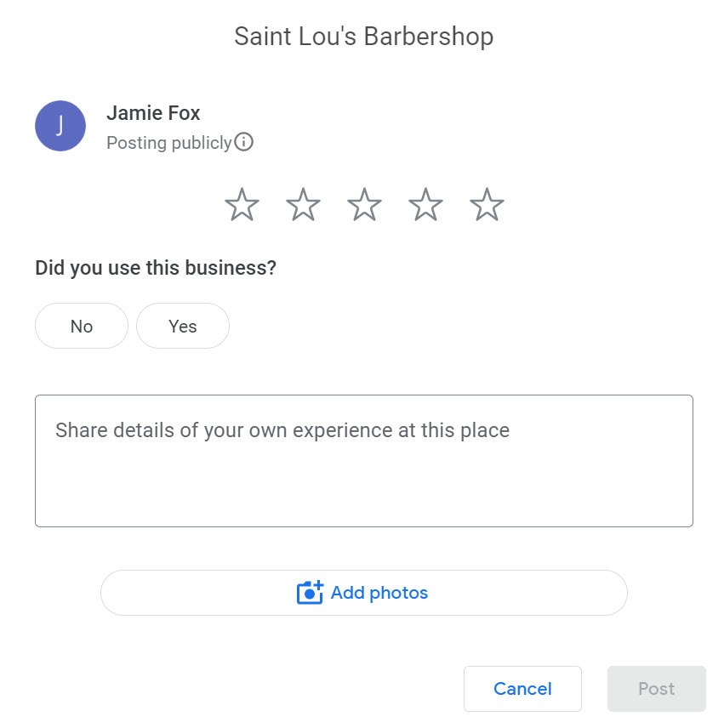This screenshot has height=728, width=724.
Task: Focus the share details text box
Action: tap(364, 460)
